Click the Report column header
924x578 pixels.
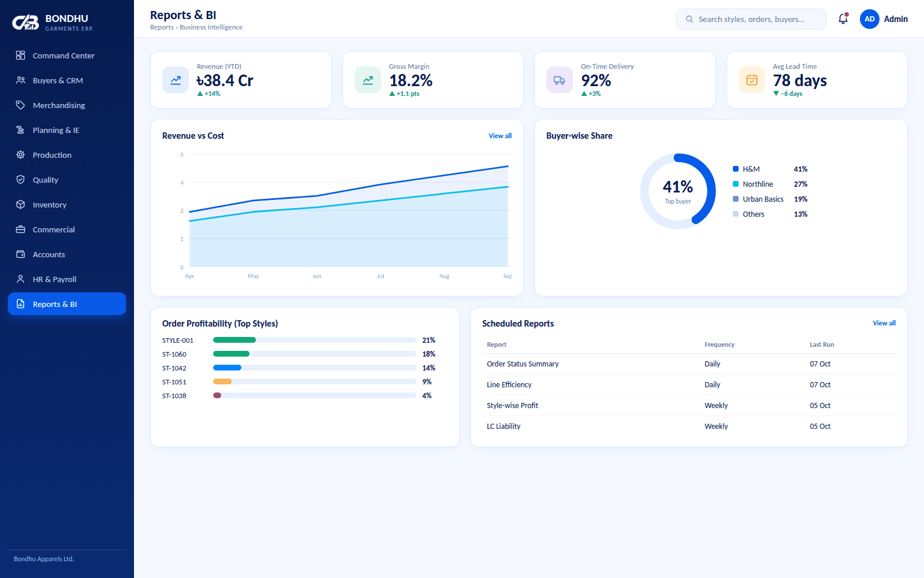(497, 344)
